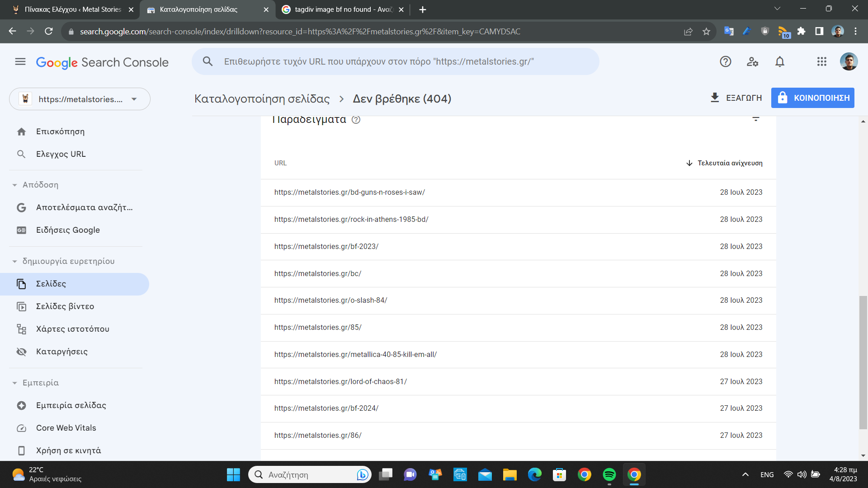Viewport: 868px width, 488px height.
Task: Click the ΕΞΑΓΩΓΗ export button
Action: point(736,98)
